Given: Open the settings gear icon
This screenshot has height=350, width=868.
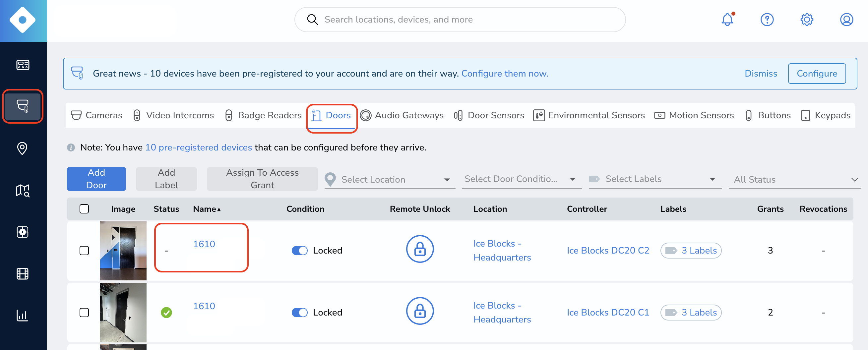Looking at the screenshot, I should pos(807,20).
